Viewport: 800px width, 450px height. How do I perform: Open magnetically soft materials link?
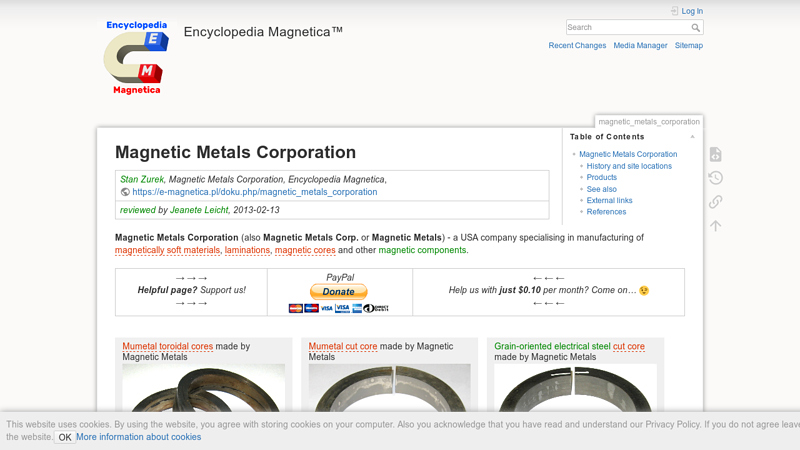pyautogui.click(x=167, y=250)
